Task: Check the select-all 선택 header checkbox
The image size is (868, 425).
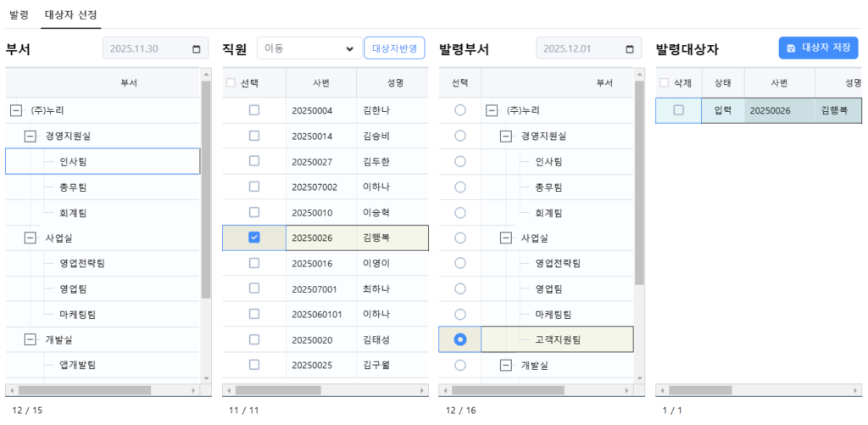Action: click(231, 83)
